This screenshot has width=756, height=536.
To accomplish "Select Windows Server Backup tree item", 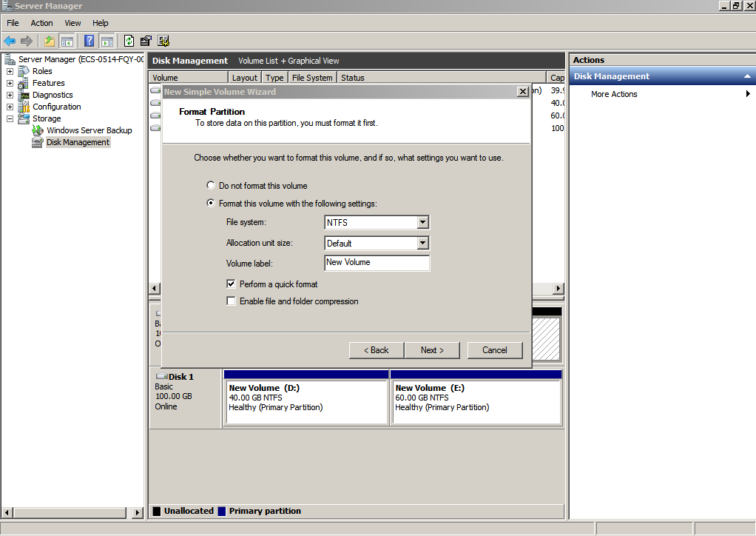I will click(90, 130).
